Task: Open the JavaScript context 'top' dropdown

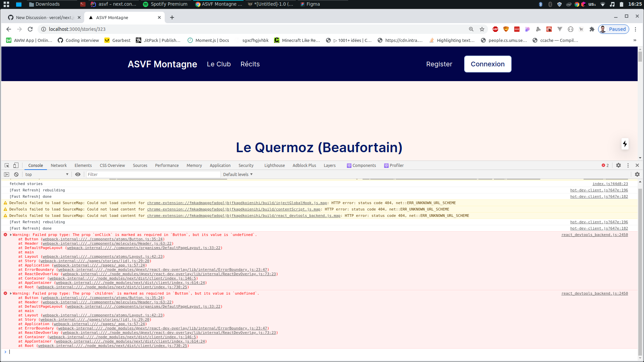Action: [x=47, y=174]
